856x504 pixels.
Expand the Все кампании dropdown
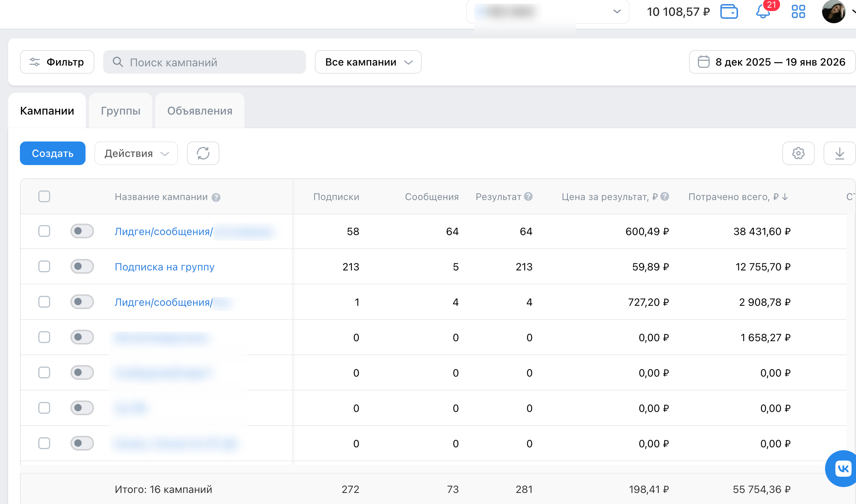point(368,62)
